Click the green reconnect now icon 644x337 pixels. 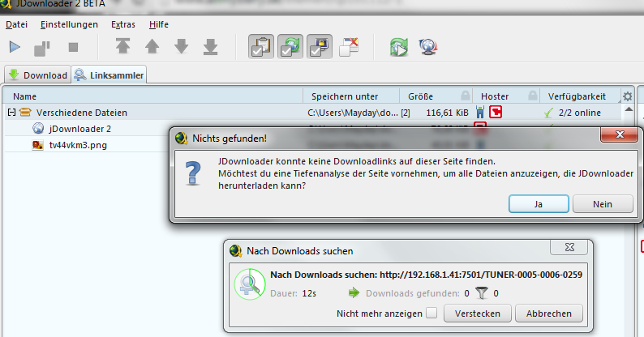[x=399, y=47]
